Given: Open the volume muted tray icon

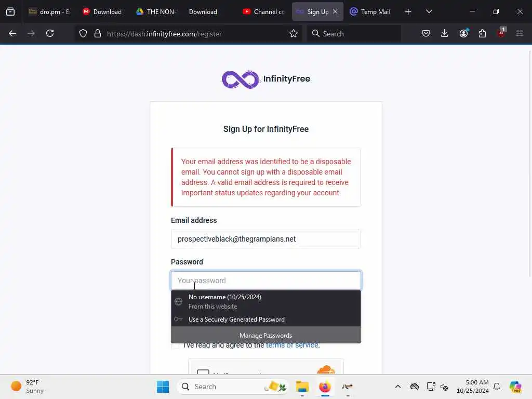Looking at the screenshot, I should click(444, 387).
